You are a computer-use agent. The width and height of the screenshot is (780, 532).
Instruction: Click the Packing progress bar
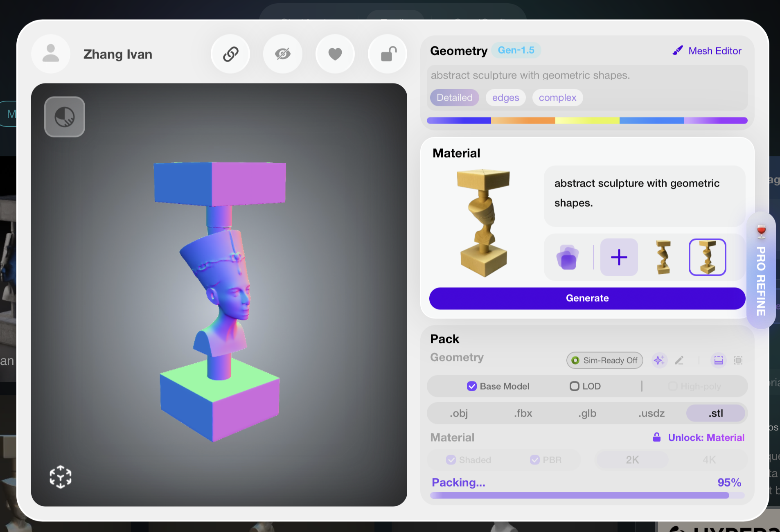tap(587, 496)
